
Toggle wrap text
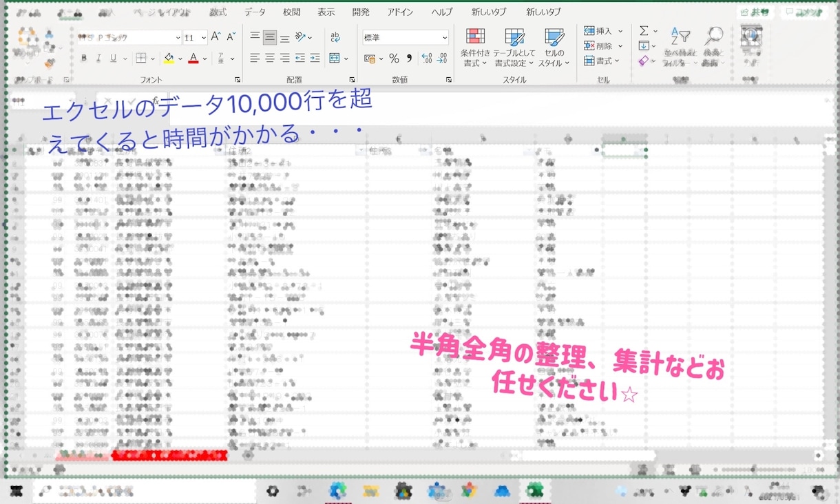click(x=335, y=37)
